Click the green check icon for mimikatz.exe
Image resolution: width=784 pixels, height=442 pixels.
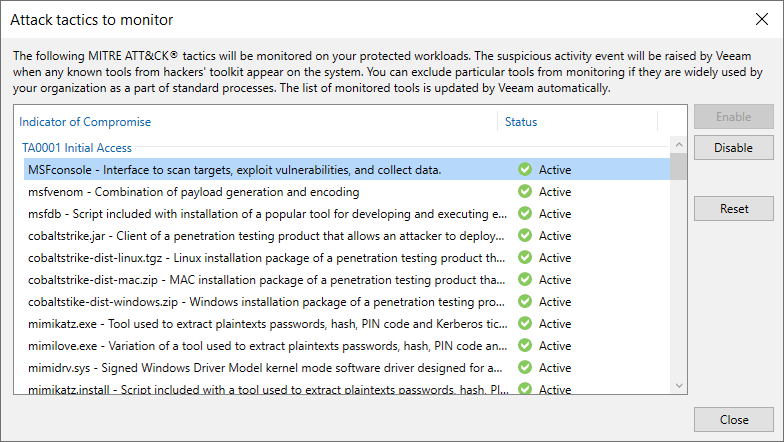[525, 324]
